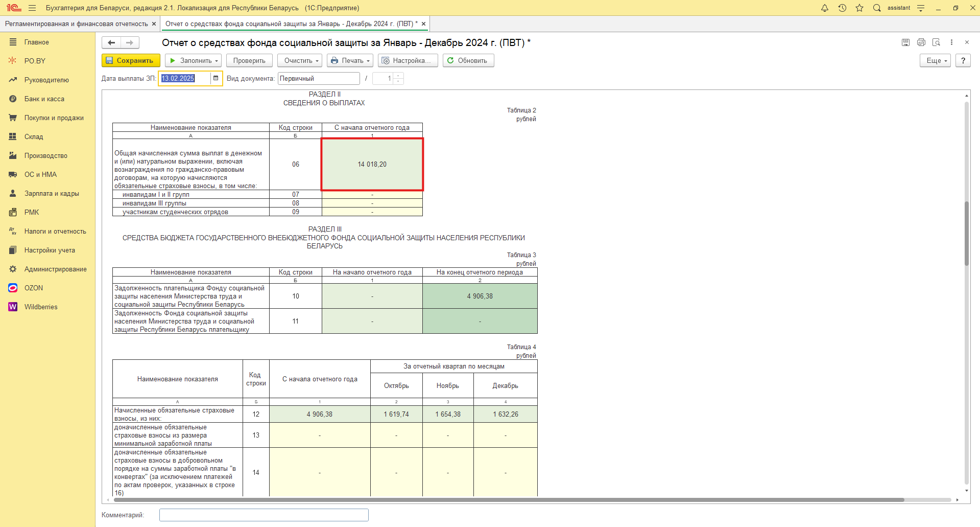Open Зарплата и кадры sidebar section
The image size is (980, 527).
[52, 193]
